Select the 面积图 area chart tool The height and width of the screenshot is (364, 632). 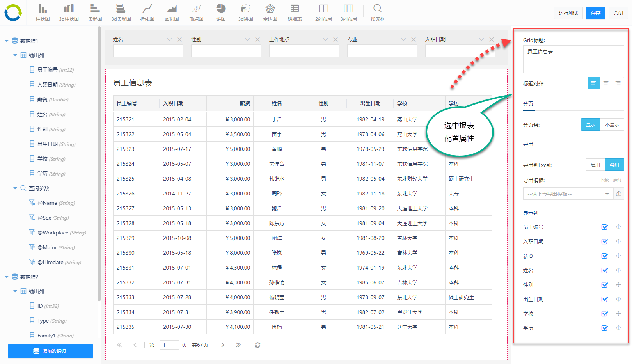click(172, 12)
